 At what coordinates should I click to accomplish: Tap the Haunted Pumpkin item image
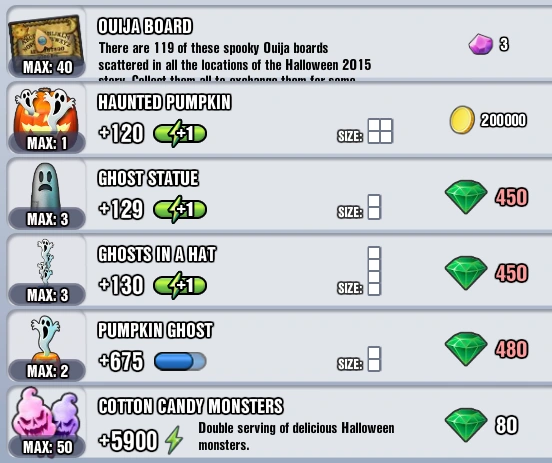(x=46, y=114)
